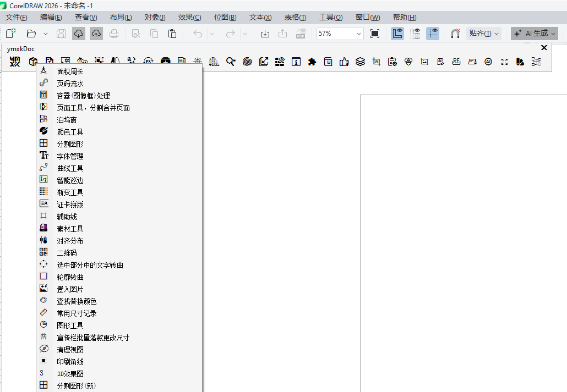Expand the Undo history dropdown arrow
567x392 pixels.
tap(212, 34)
